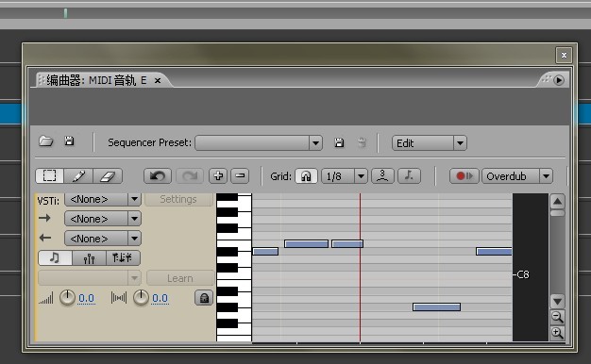
Task: Open the disabled dropdown beside Learn
Action: click(90, 278)
